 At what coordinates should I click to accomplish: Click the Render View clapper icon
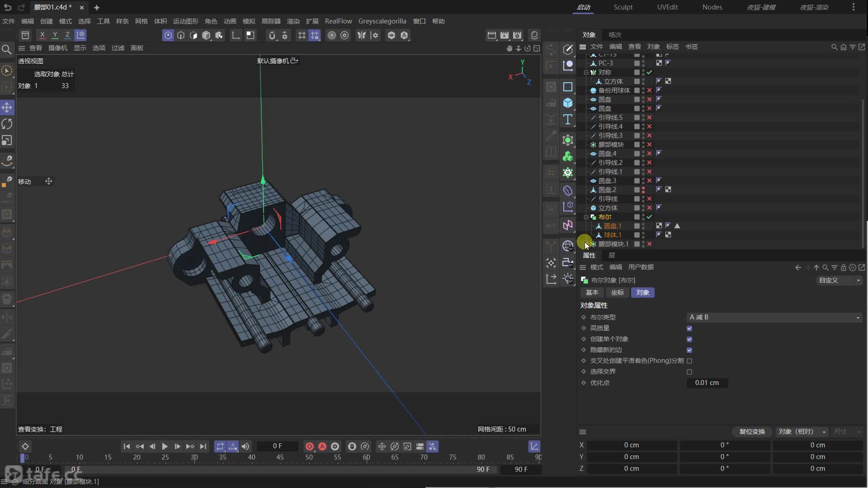pyautogui.click(x=492, y=35)
